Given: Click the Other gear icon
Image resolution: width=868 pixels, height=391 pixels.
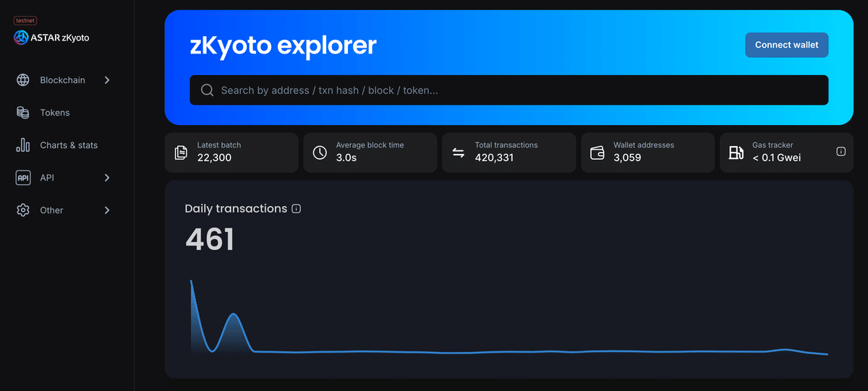Looking at the screenshot, I should coord(23,210).
